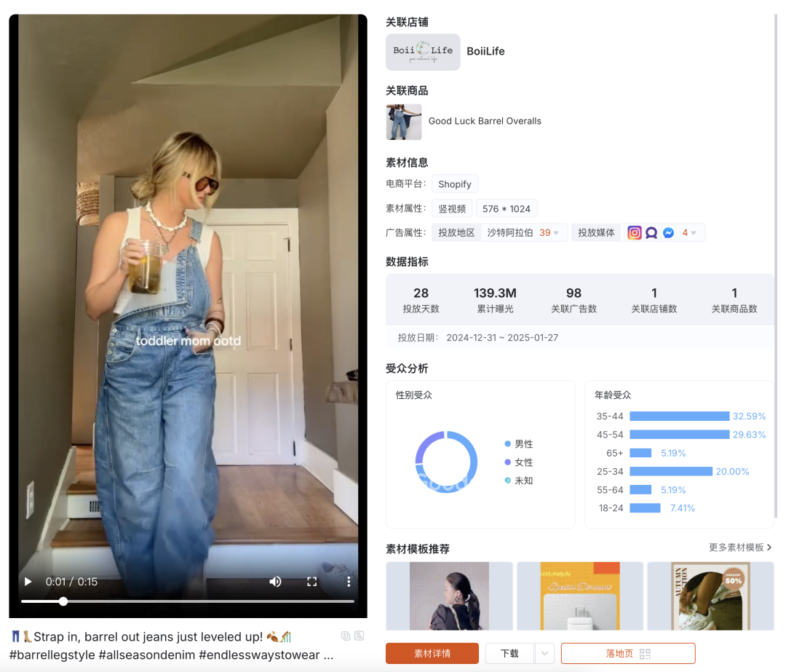Click the copy caption icon
The height and width of the screenshot is (672, 786).
[x=346, y=636]
